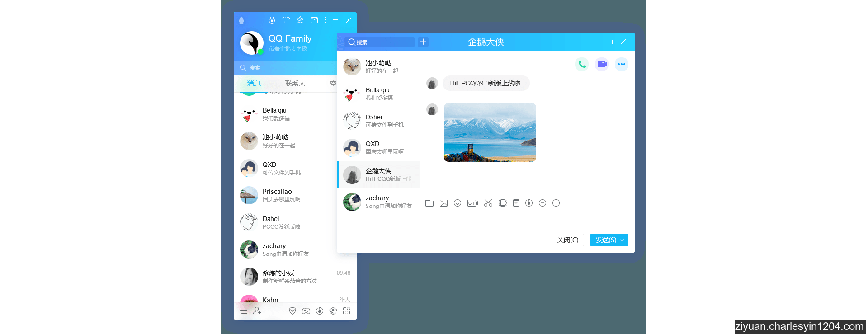Select 池小萌哒 in chat window sidebar
The height and width of the screenshot is (334, 868).
pyautogui.click(x=378, y=66)
